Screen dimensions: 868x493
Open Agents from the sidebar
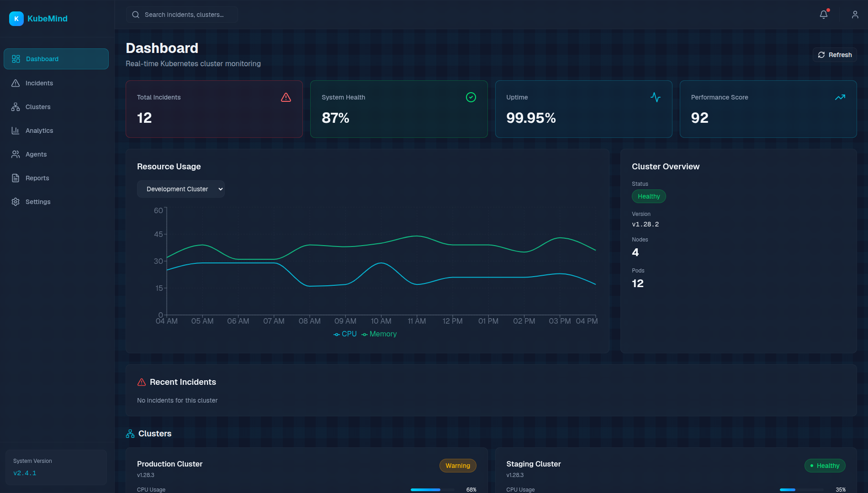click(x=56, y=154)
